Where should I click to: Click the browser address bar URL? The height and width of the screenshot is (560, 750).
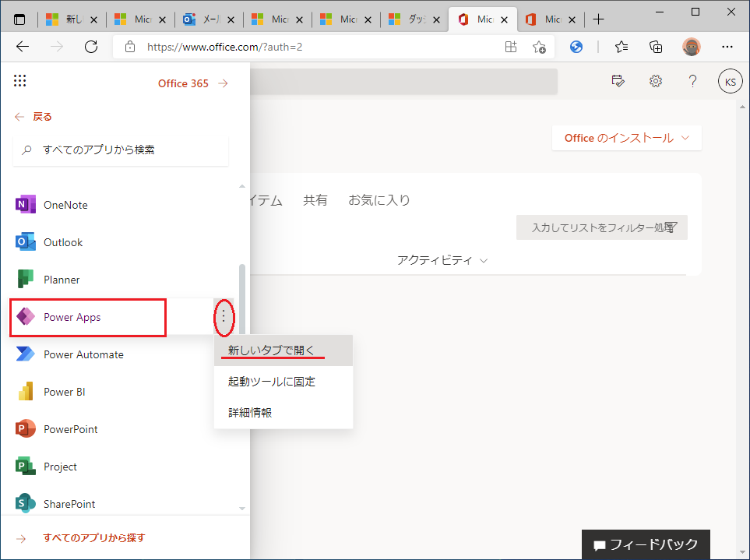click(x=225, y=47)
